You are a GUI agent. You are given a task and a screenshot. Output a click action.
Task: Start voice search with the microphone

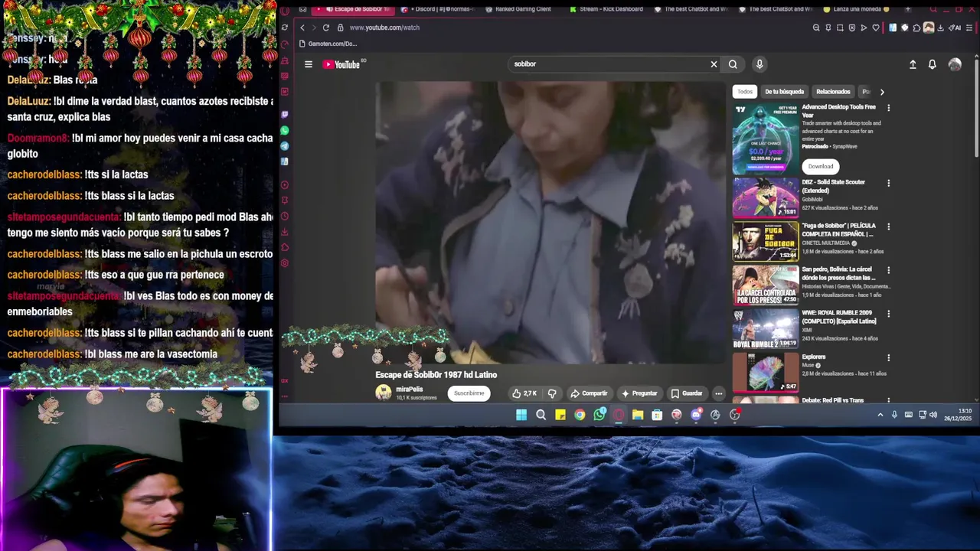point(759,64)
